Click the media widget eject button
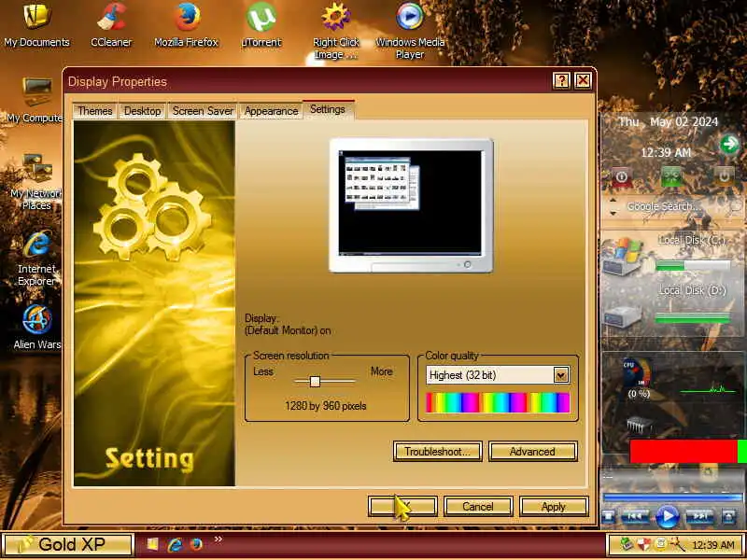747x560 pixels. (x=728, y=516)
